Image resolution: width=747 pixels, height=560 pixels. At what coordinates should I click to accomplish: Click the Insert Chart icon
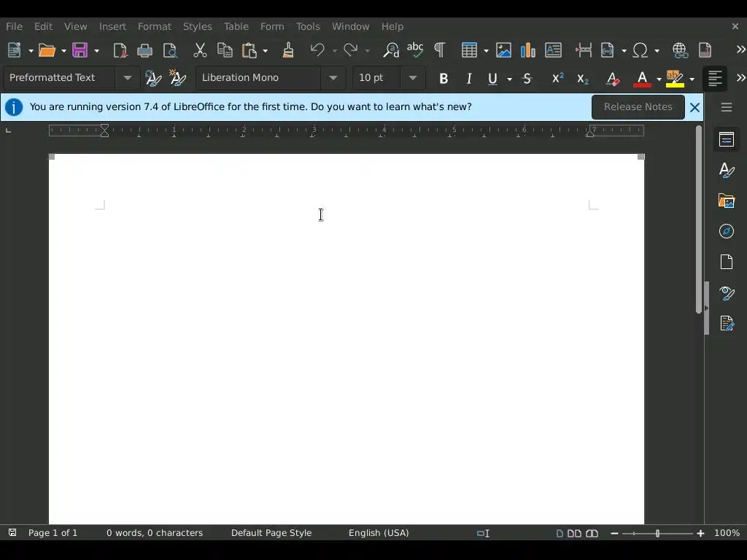528,50
